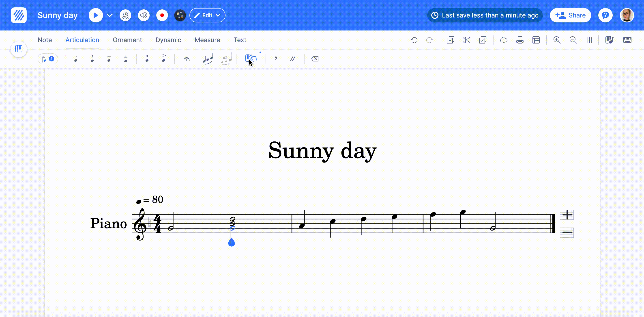This screenshot has width=644, height=317.
Task: Toggle the audio speaker button
Action: (x=144, y=15)
